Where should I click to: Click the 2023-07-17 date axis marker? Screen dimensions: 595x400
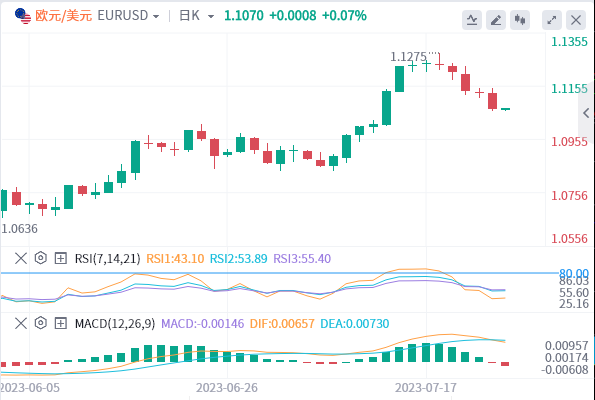click(426, 388)
